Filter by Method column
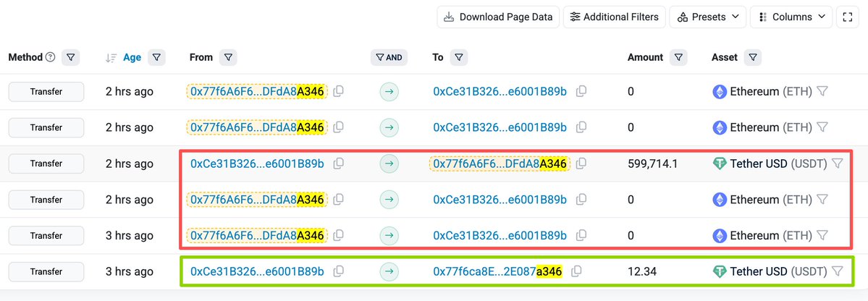 [x=71, y=57]
